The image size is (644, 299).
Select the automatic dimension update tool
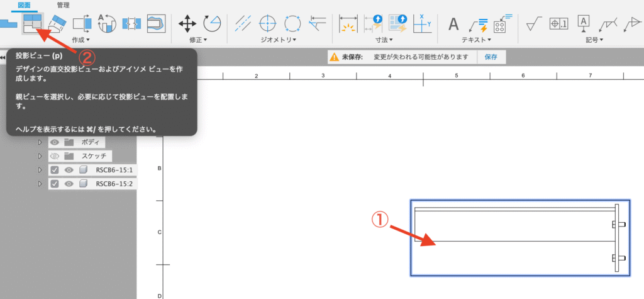pos(373,25)
